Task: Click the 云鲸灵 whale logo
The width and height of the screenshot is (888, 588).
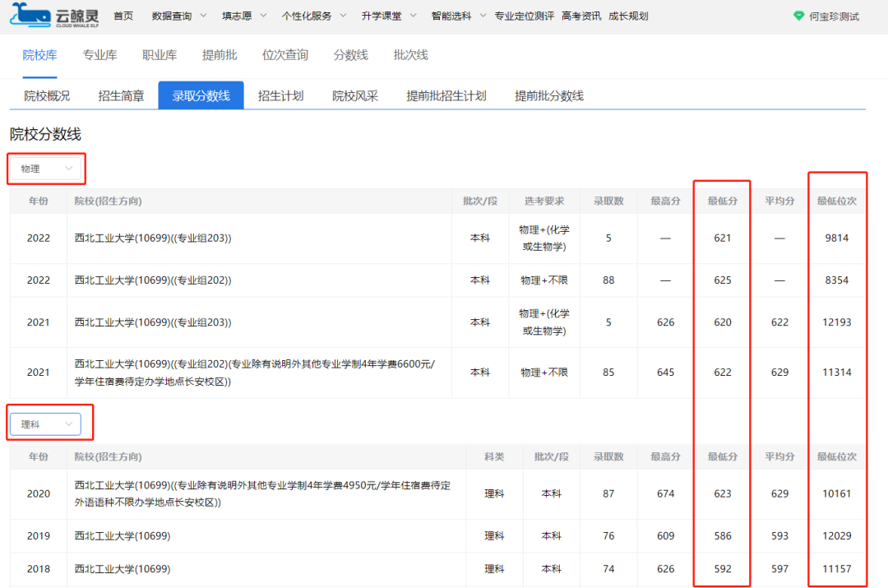Action: 54,16
